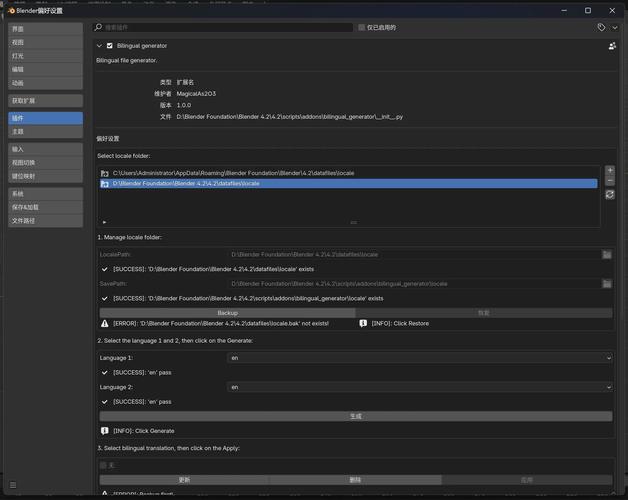The width and height of the screenshot is (628, 500).
Task: Click the warning icon beside locale.bak error
Action: [x=105, y=323]
